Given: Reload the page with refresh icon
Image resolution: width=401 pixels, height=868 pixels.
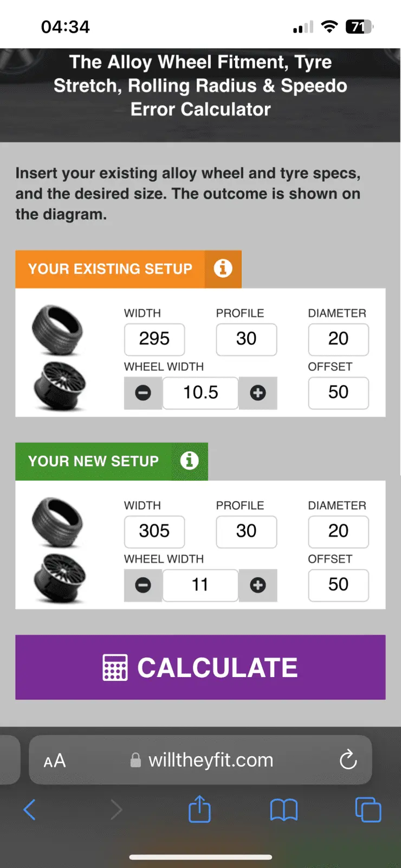Looking at the screenshot, I should [x=348, y=759].
